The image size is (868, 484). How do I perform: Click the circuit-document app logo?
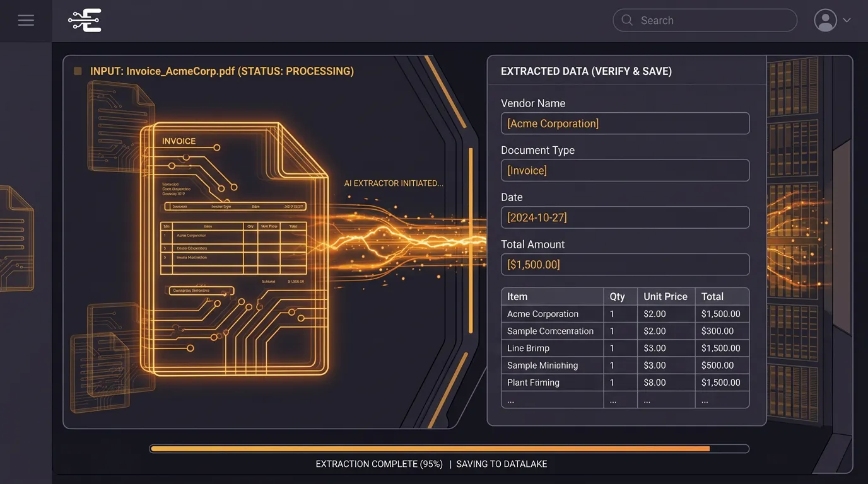85,20
